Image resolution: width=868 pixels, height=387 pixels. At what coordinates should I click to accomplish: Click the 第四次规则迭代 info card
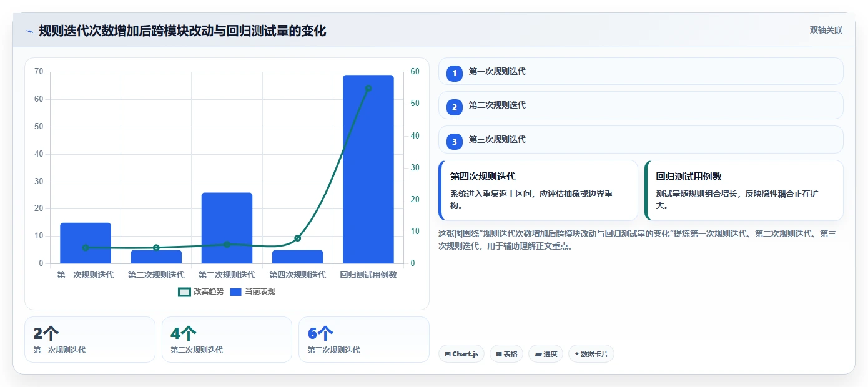[x=538, y=190]
